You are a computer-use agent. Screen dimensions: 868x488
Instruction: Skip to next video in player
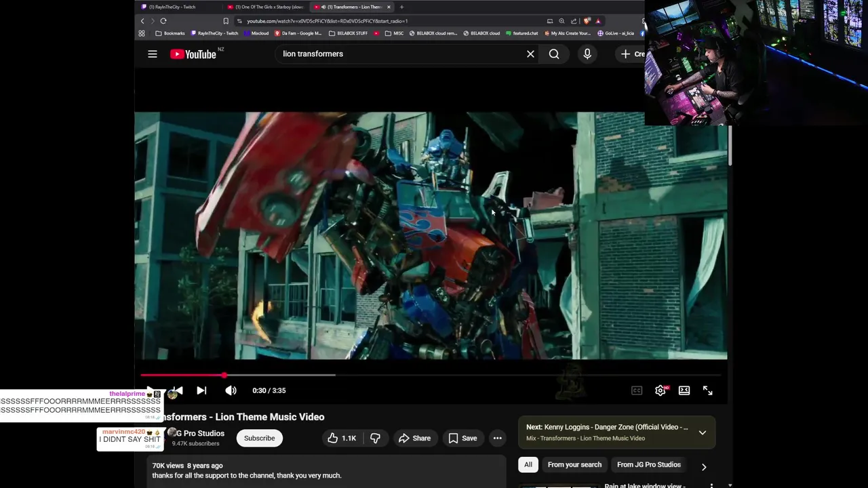(x=201, y=390)
